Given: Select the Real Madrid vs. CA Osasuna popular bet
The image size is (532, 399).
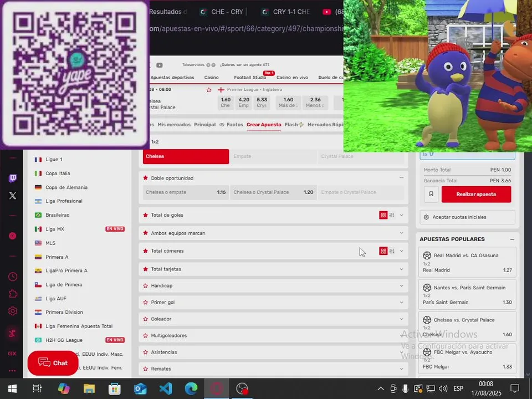Looking at the screenshot, I should (467, 262).
